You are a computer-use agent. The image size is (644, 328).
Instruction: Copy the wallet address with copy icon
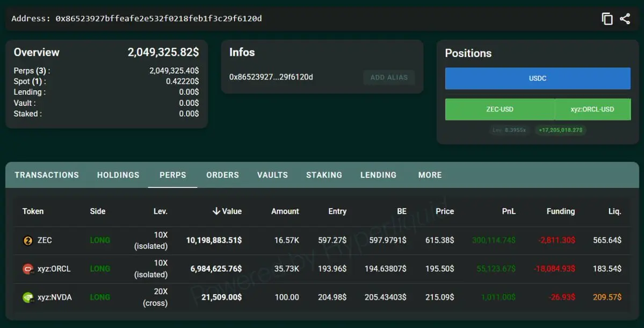click(607, 19)
